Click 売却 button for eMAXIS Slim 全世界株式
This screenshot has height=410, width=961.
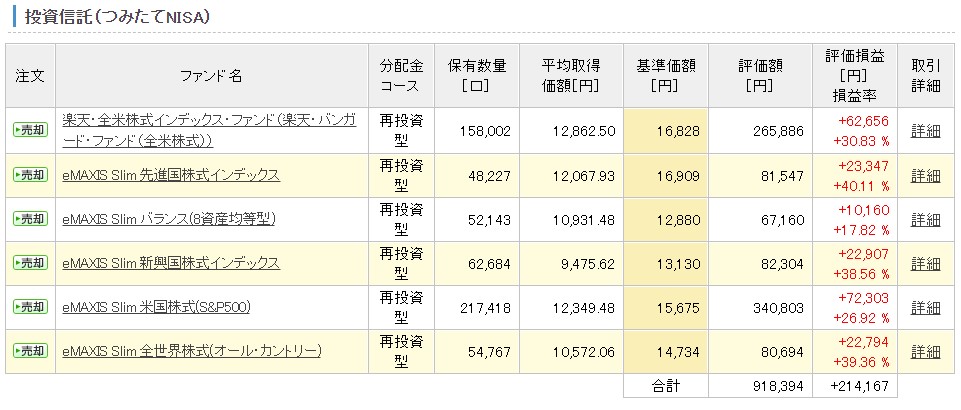point(30,351)
